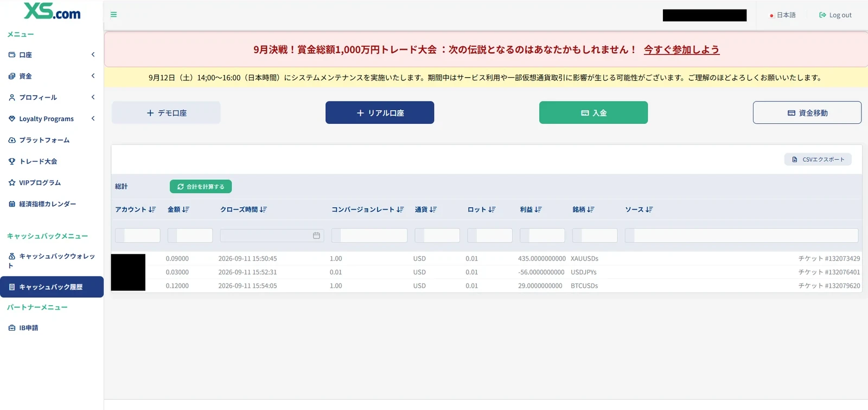Click the BTCUSDs symbol cell
This screenshot has height=410, width=868.
(x=584, y=286)
